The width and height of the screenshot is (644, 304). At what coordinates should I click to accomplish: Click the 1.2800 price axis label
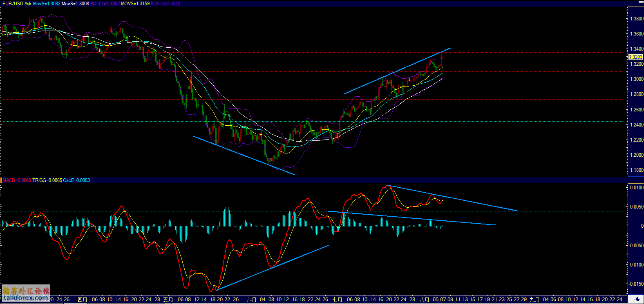(637, 94)
